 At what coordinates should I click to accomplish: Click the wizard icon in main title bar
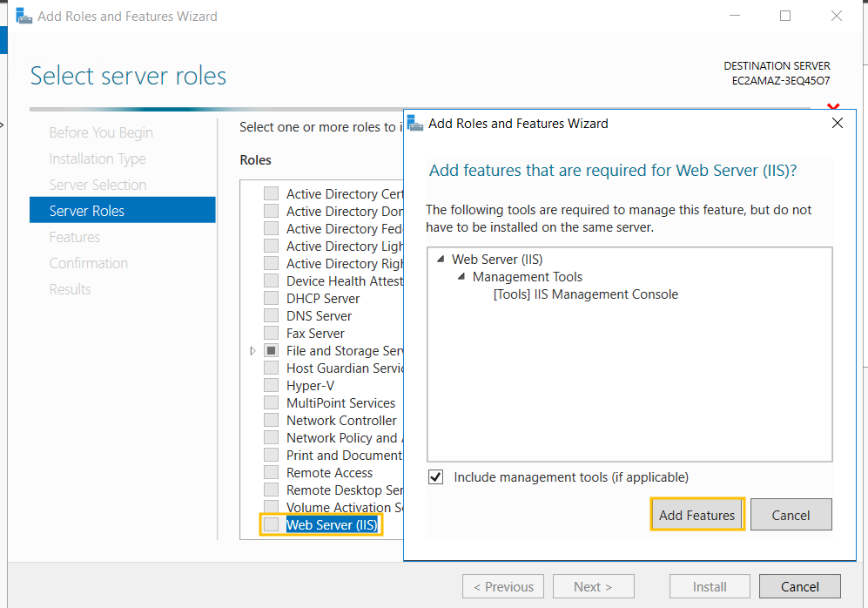24,16
